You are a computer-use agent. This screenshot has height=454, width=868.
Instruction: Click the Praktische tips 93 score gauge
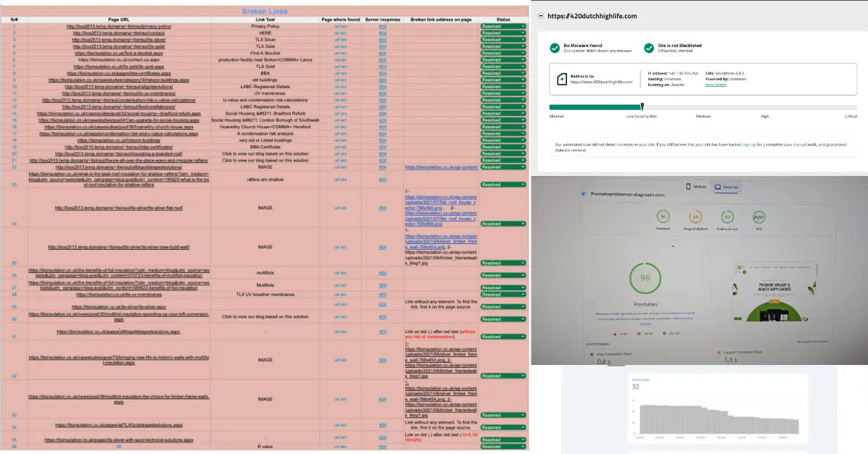[727, 217]
